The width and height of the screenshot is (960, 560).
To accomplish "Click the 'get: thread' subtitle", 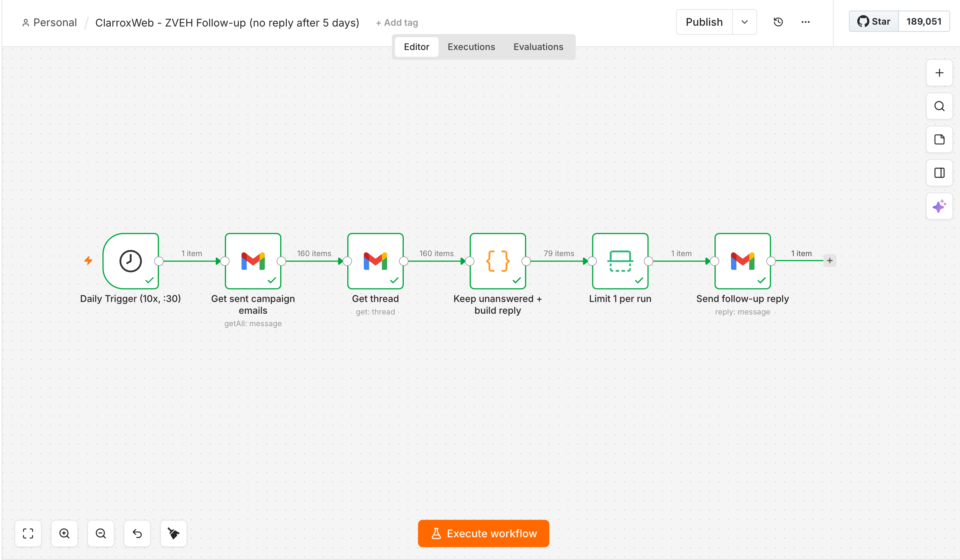I will click(x=375, y=312).
